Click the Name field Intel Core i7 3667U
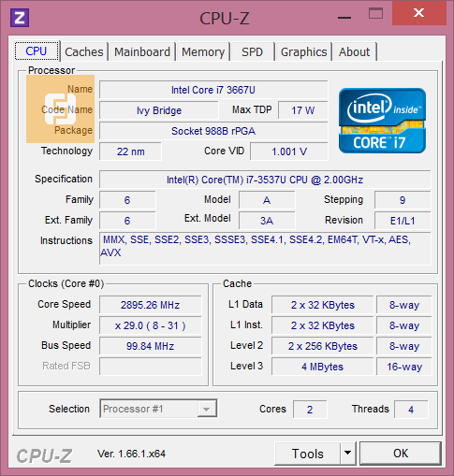 tap(213, 90)
